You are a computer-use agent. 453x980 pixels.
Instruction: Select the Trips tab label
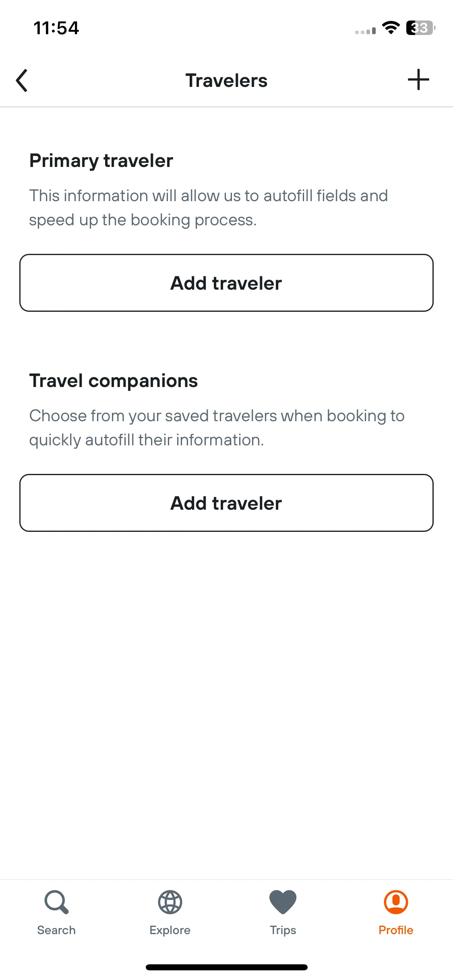tap(283, 931)
